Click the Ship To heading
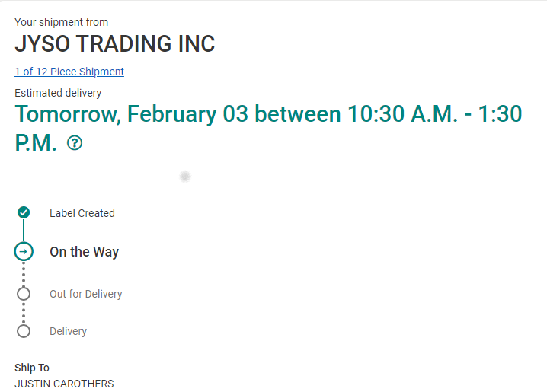Image resolution: width=547 pixels, height=392 pixels. (x=32, y=368)
